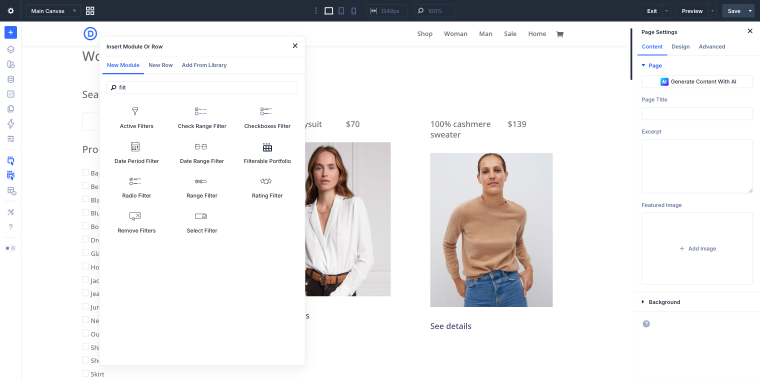Click Generate Content With AI button
Viewport: 760px width, 380px height.
[x=697, y=82]
